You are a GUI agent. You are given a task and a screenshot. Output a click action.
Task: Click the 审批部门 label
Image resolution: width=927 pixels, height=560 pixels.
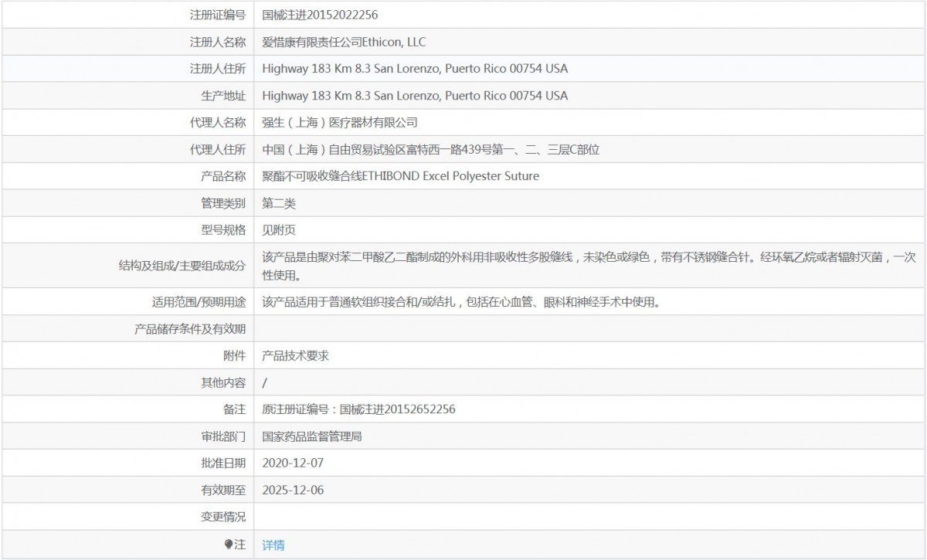[x=223, y=436]
